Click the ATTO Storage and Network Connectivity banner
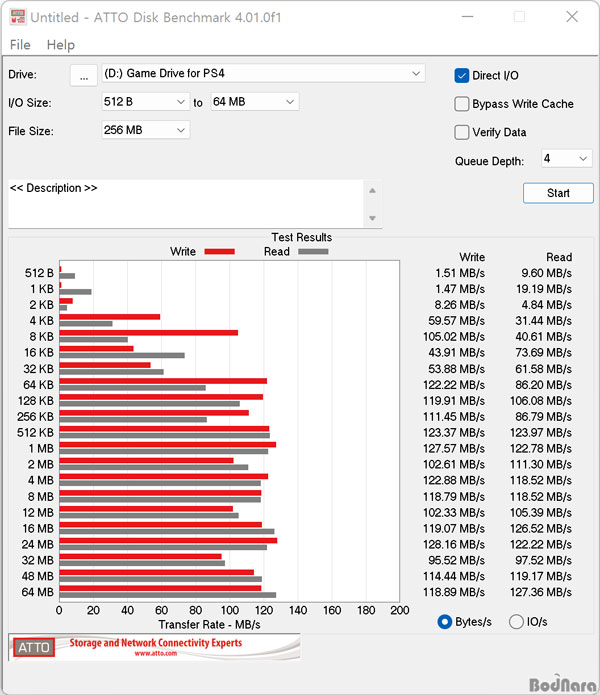 (154, 647)
